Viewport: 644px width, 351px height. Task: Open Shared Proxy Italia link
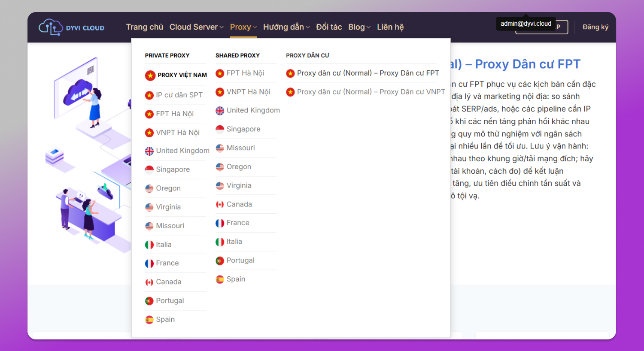(x=234, y=242)
